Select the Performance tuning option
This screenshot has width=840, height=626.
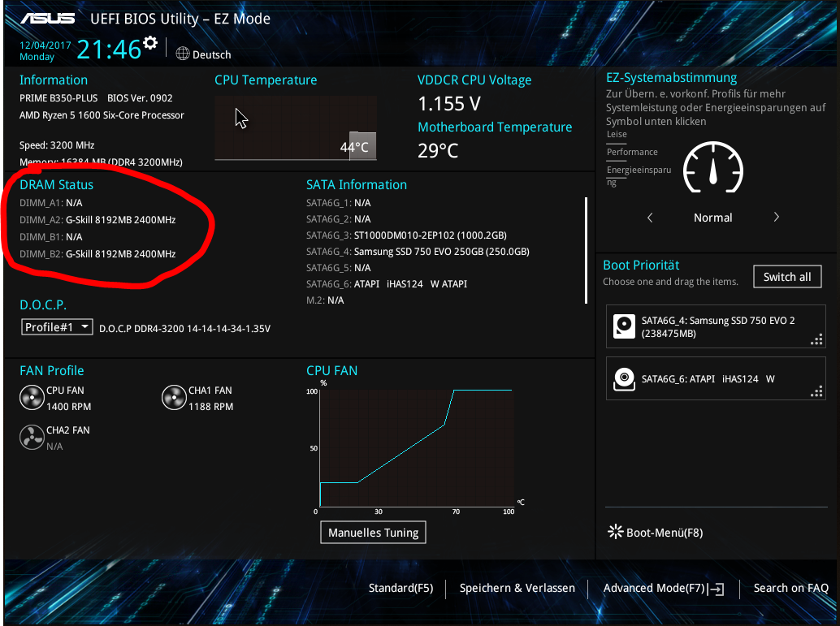tap(632, 152)
